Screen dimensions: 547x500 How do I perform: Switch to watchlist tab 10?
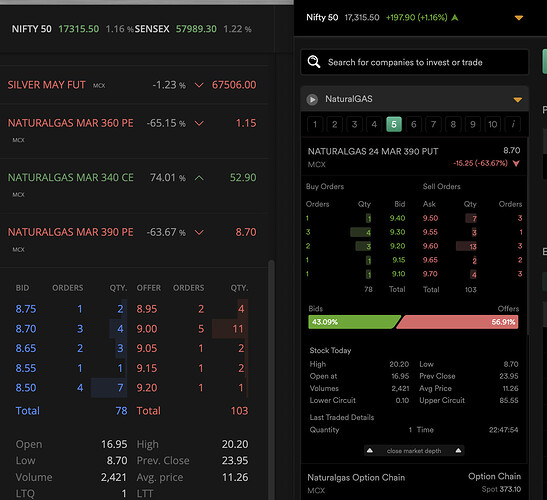pos(492,125)
